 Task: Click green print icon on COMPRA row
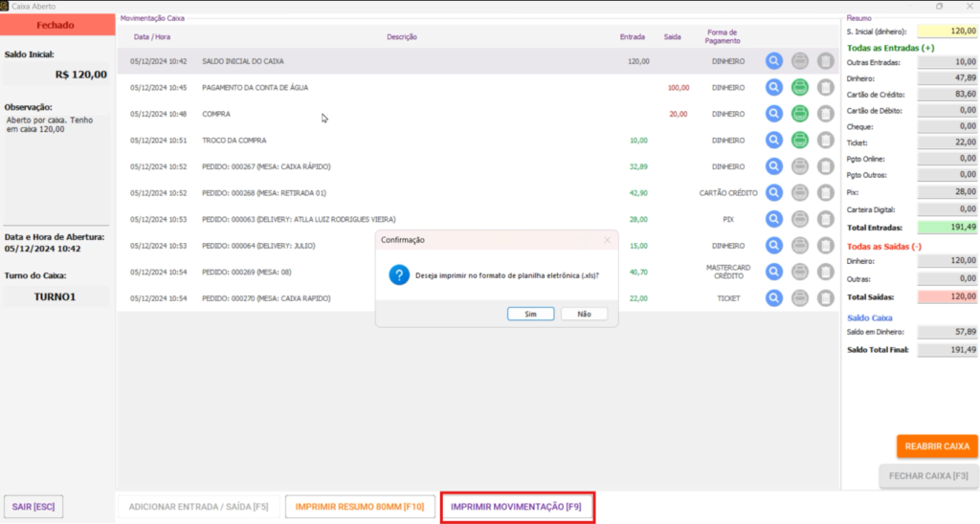[x=800, y=114]
